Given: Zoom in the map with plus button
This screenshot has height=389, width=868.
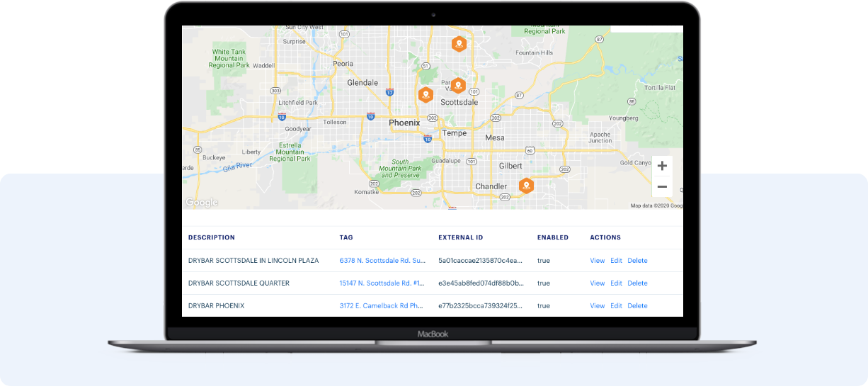Looking at the screenshot, I should 662,166.
